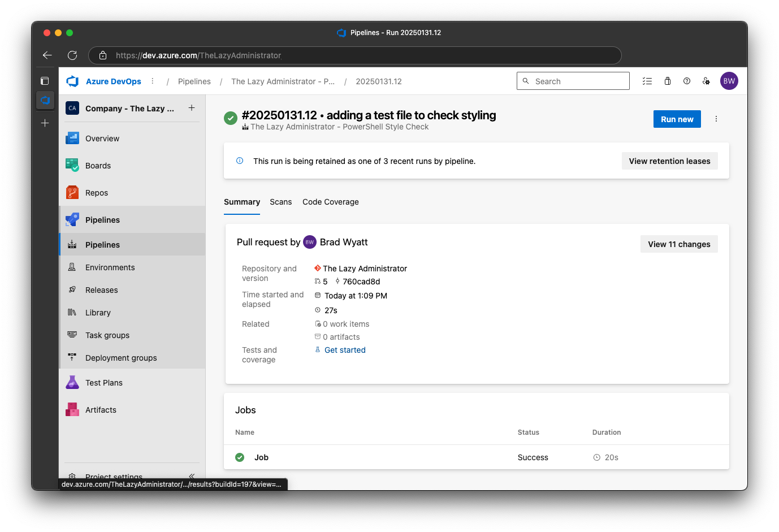The image size is (779, 532).
Task: Open Test Plans flask icon
Action: pyautogui.click(x=72, y=383)
